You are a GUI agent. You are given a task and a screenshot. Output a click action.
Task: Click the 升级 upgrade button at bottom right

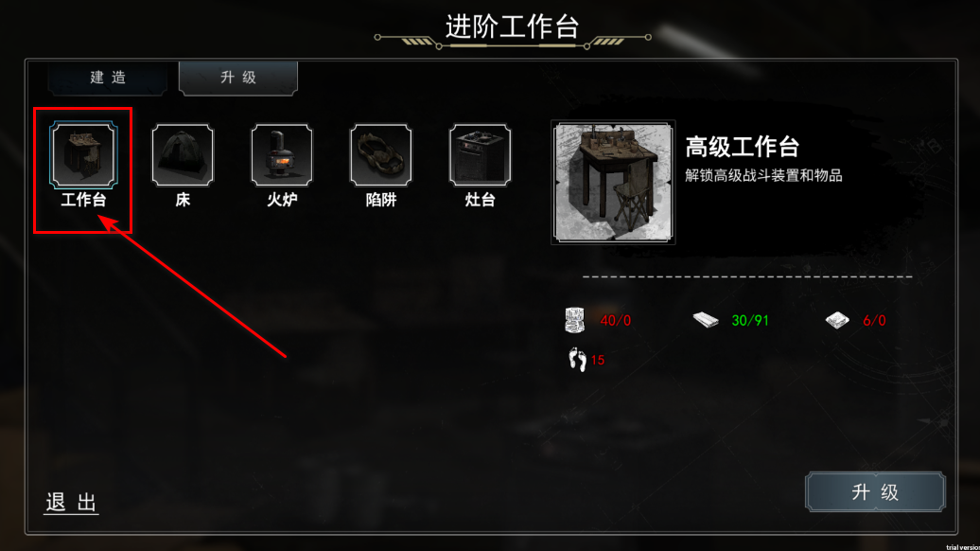pyautogui.click(x=875, y=492)
